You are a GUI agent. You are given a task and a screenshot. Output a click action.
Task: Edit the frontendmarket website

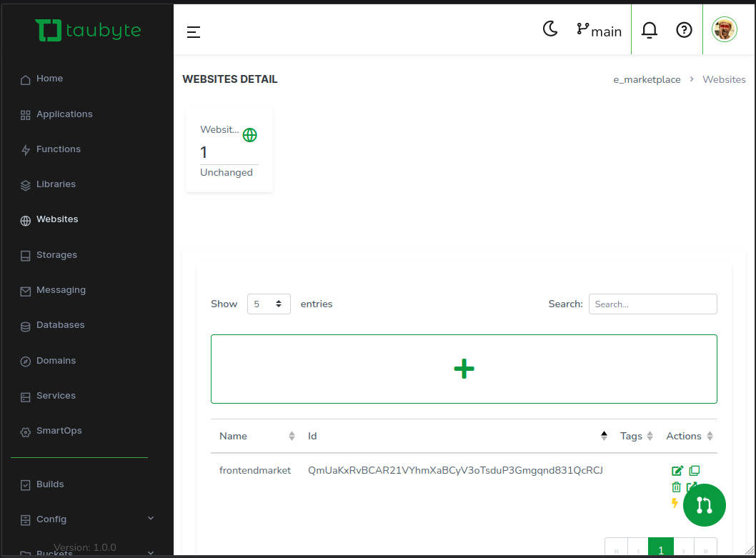click(677, 471)
